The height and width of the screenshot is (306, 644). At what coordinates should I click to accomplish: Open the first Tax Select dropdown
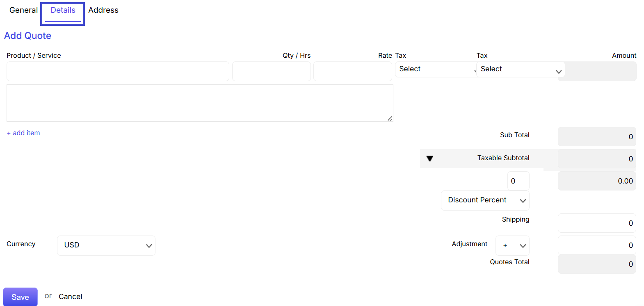pyautogui.click(x=436, y=69)
